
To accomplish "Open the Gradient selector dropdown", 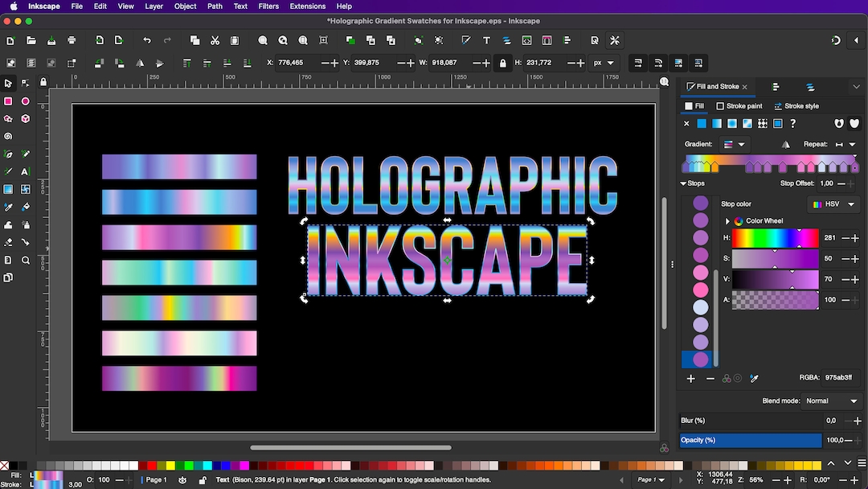I will click(735, 145).
